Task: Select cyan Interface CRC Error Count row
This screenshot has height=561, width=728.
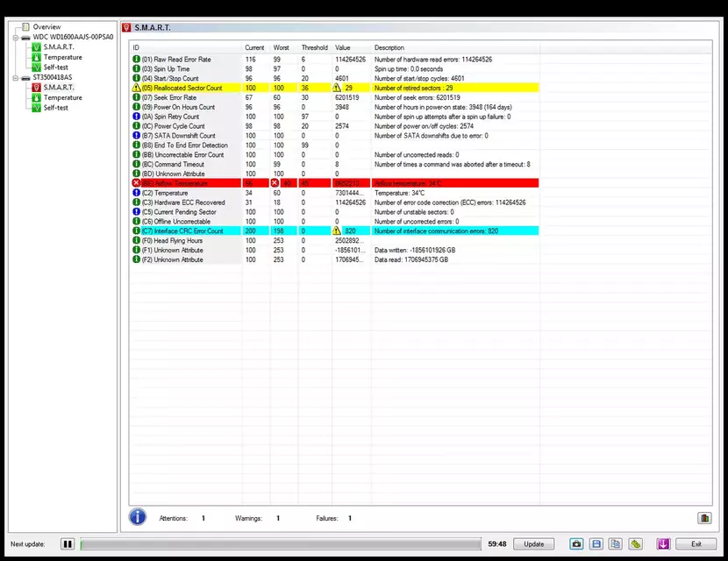Action: (x=335, y=231)
